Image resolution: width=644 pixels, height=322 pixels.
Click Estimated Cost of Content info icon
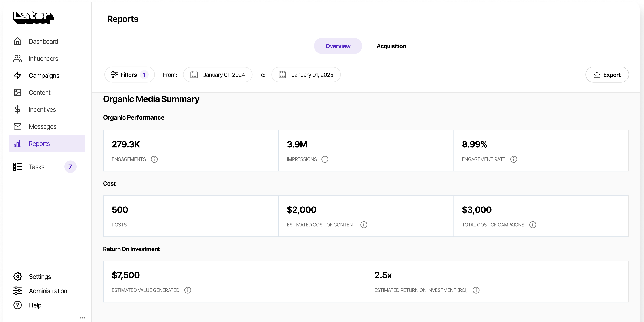pos(363,225)
